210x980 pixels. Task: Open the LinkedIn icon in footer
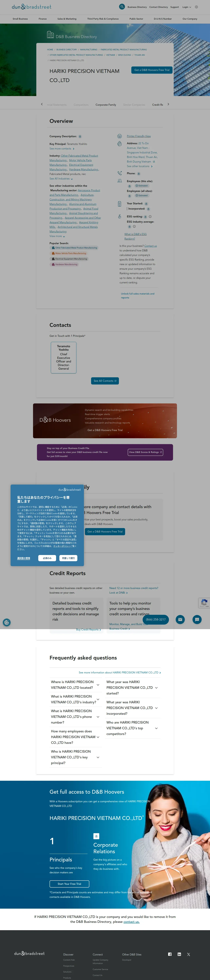coord(179,954)
